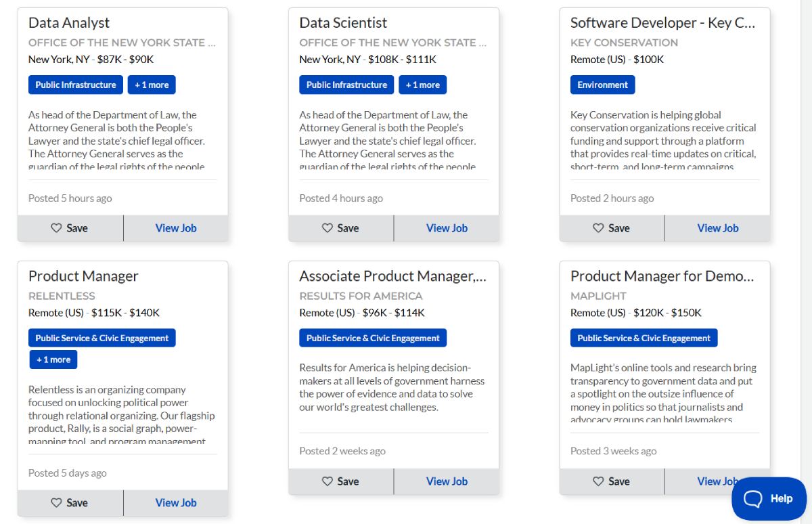
Task: Select Public Infrastructure tag on Data Scientist card
Action: coord(346,85)
